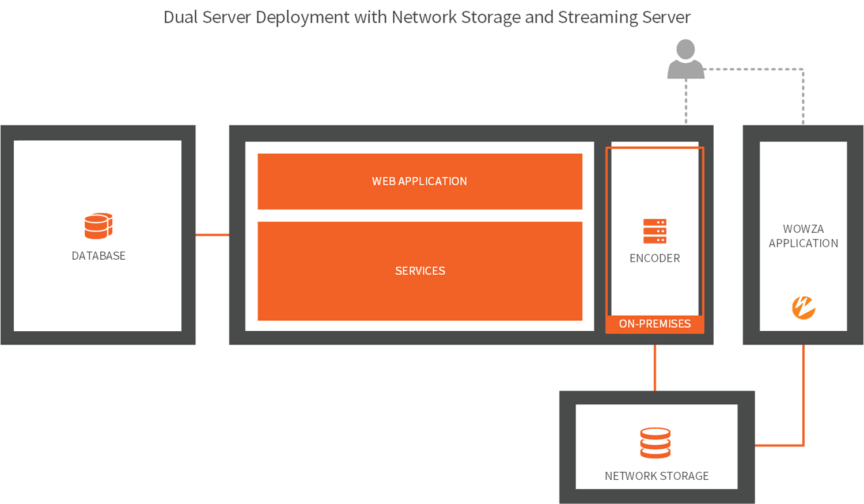864x504 pixels.
Task: Select the orange connector between Encoder and Network Storage
Action: pos(655,367)
